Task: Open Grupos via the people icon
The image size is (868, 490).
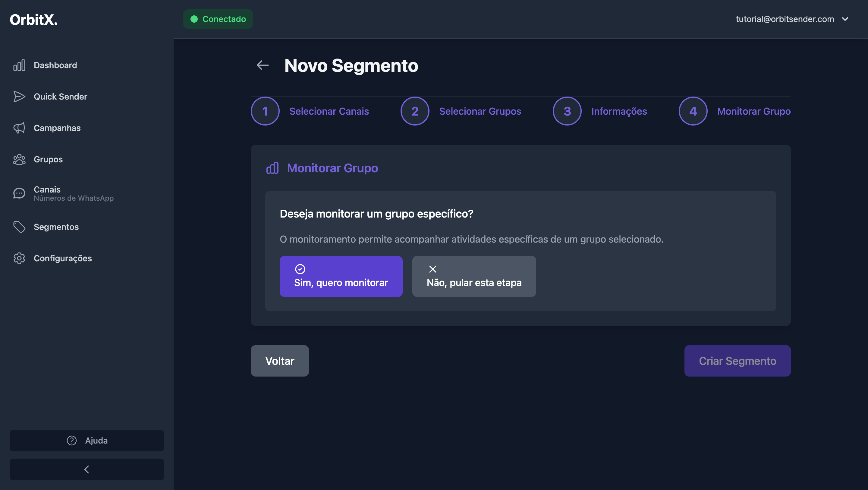Action: (19, 159)
